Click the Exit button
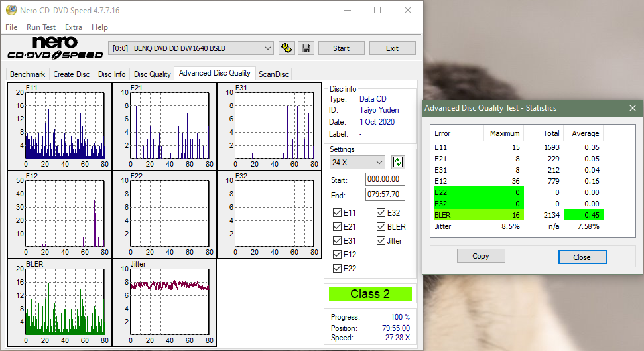This screenshot has height=351, width=644. (392, 48)
